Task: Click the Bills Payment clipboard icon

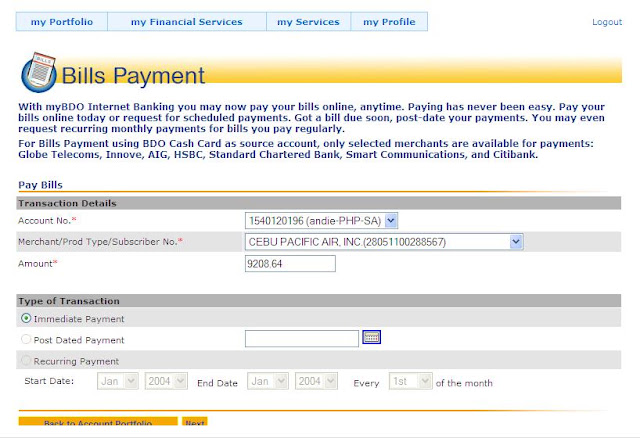Action: pyautogui.click(x=39, y=72)
